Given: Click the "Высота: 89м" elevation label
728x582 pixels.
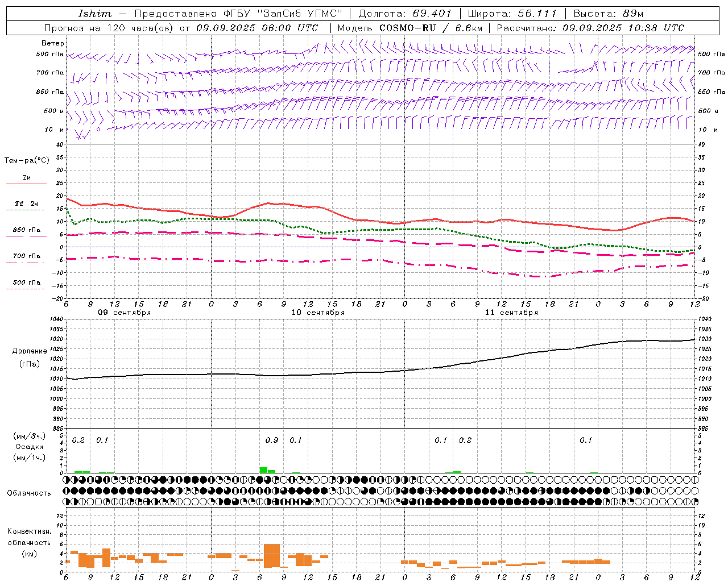Looking at the screenshot, I should (608, 14).
